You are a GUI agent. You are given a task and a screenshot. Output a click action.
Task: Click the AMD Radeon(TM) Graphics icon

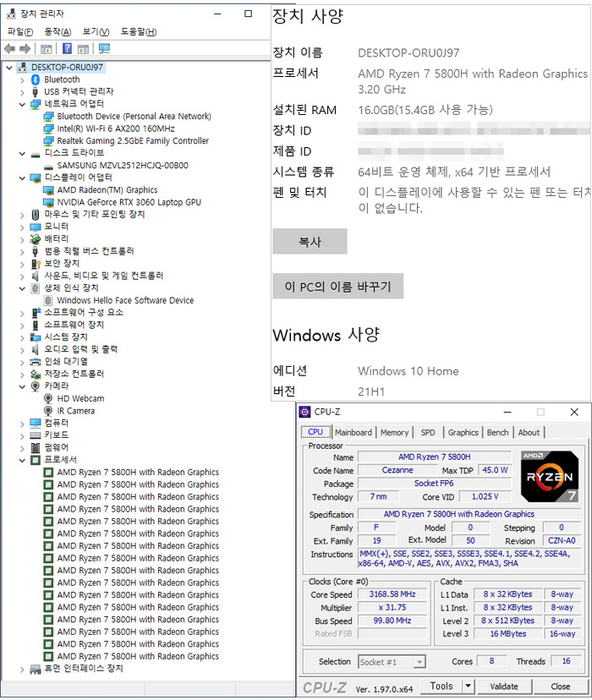click(48, 190)
